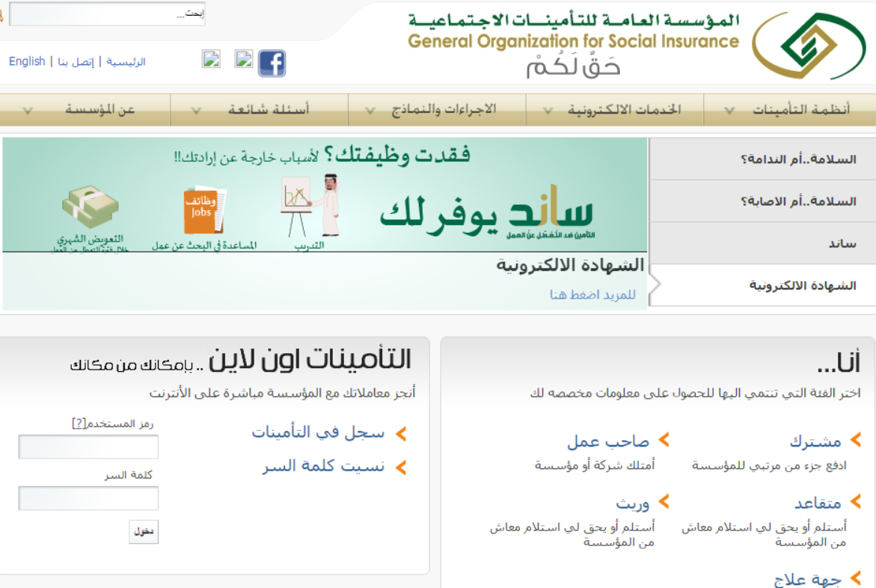Expand the أسئلة شائعة menu arrow
This screenshot has width=876, height=588.
pos(195,111)
